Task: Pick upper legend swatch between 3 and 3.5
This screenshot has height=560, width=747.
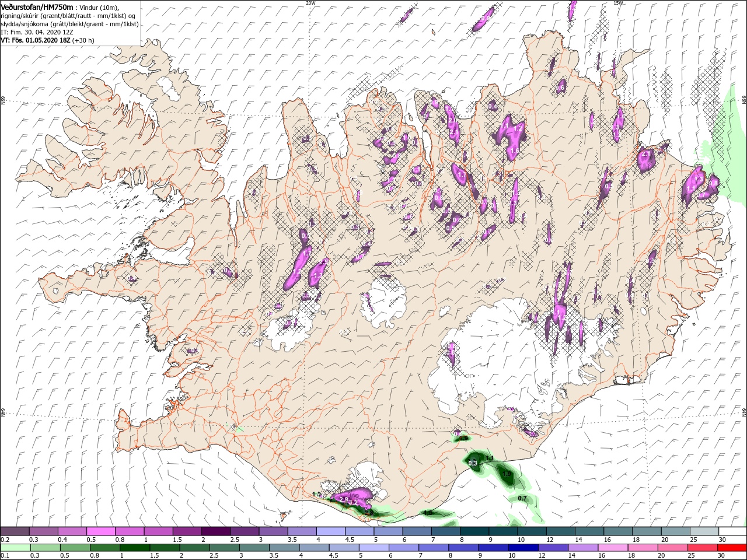Action: [x=273, y=531]
